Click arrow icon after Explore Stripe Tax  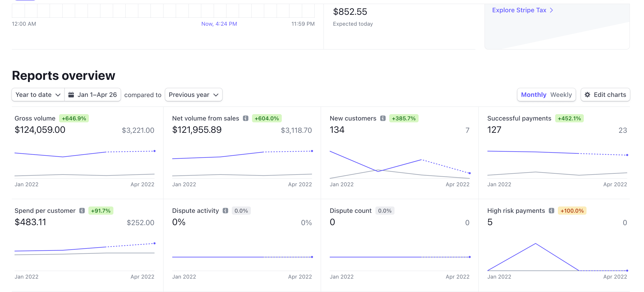pos(551,10)
